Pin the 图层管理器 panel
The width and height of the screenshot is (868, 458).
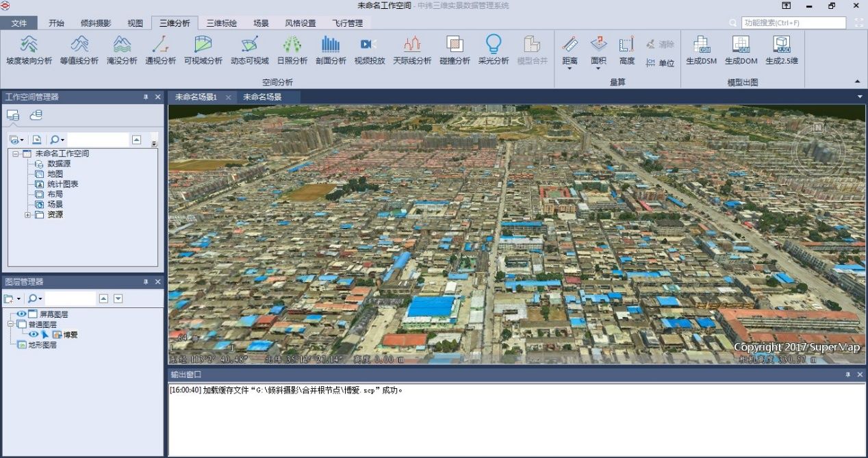146,282
